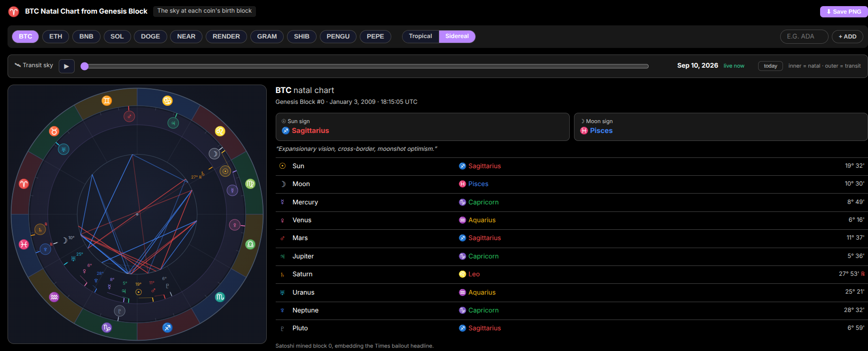Viewport: 868px width, 351px height.
Task: Select the Sidereal zodiac mode
Action: pyautogui.click(x=457, y=36)
